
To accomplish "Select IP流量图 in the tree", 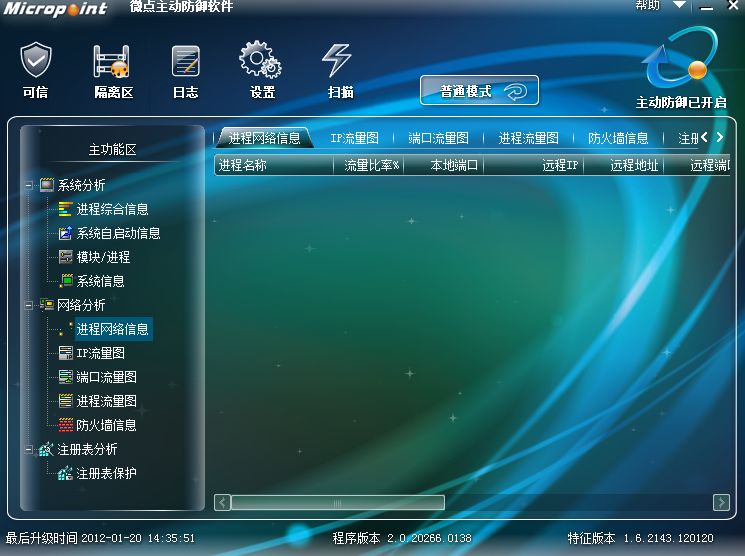I will tap(100, 353).
